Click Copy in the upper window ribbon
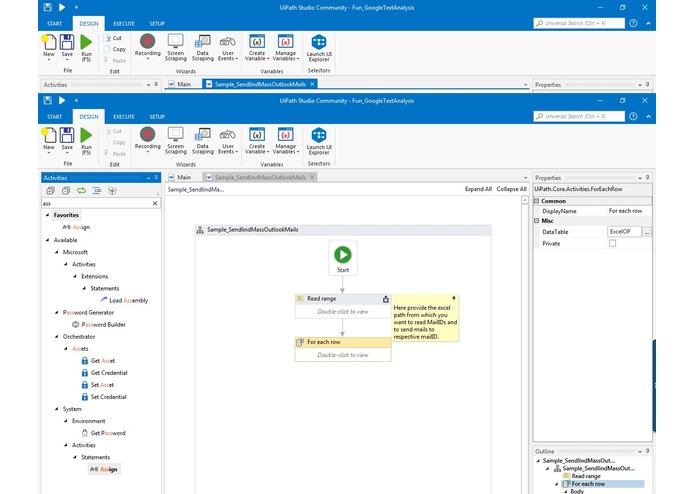Viewport: 695px width, 494px height. click(x=115, y=49)
